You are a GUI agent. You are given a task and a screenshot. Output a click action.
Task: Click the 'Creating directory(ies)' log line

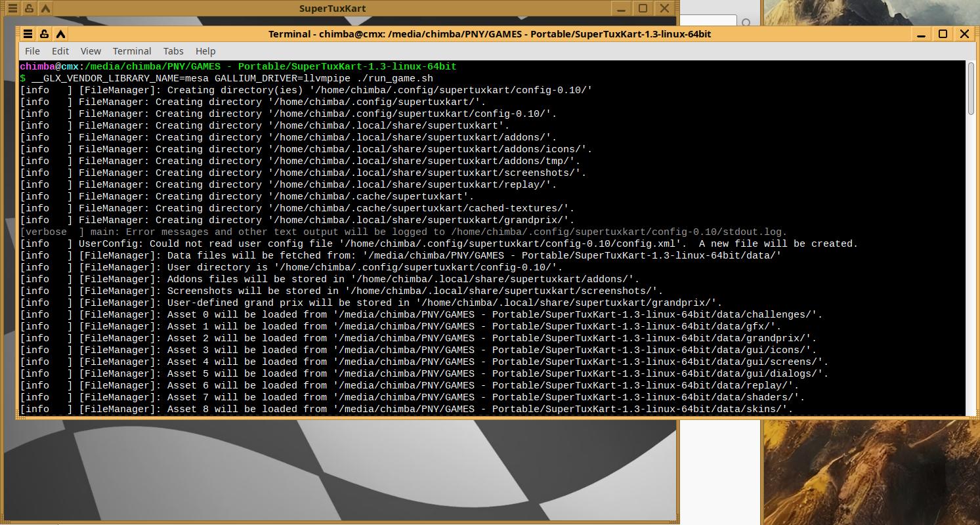tap(306, 90)
